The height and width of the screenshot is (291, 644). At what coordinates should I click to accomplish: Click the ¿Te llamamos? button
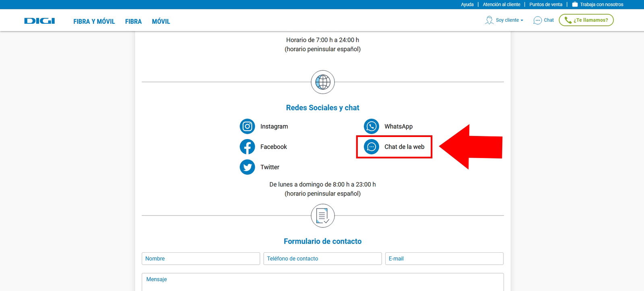[x=586, y=20]
